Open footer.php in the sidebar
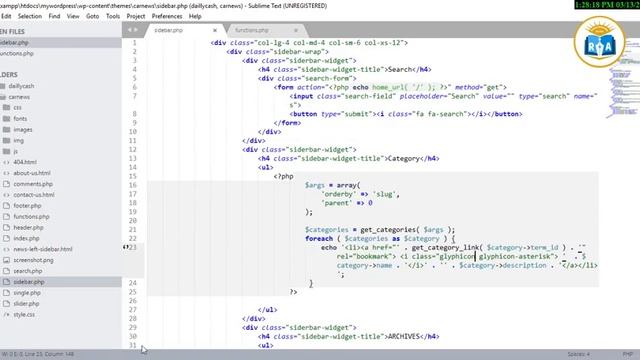The width and height of the screenshot is (640, 360). (27, 206)
